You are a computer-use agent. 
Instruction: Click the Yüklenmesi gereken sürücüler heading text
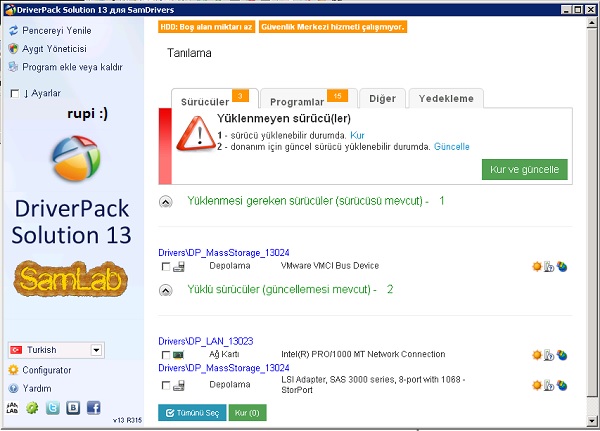click(308, 201)
